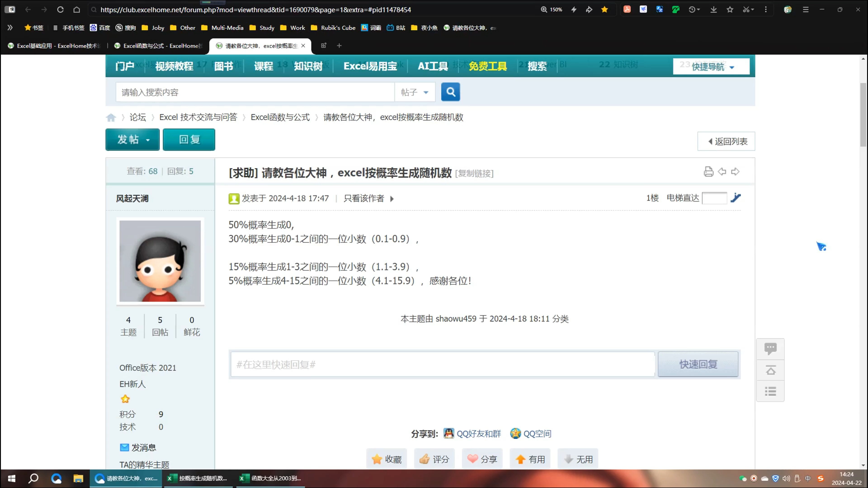
Task: Click the 快速回复 button
Action: point(698,364)
